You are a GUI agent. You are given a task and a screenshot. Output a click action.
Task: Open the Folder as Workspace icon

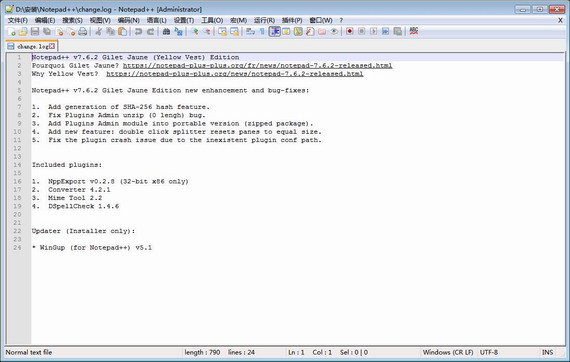tap(322, 32)
